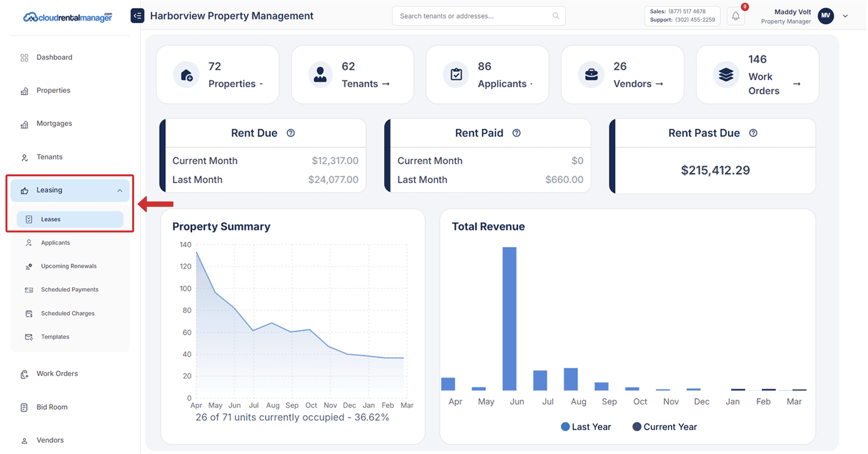Click the Work Orders stack icon

click(x=726, y=75)
